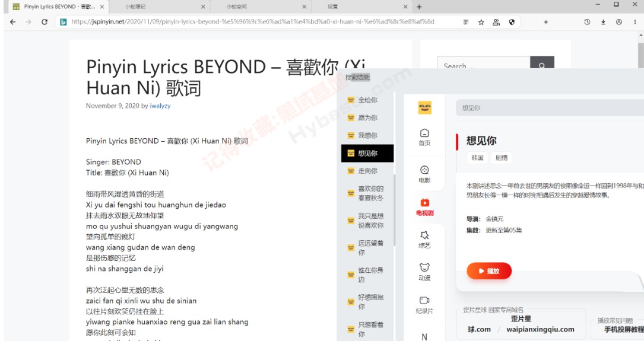Close the Pinyin Lyrics BEYOND tab
This screenshot has height=344, width=644.
tap(102, 7)
